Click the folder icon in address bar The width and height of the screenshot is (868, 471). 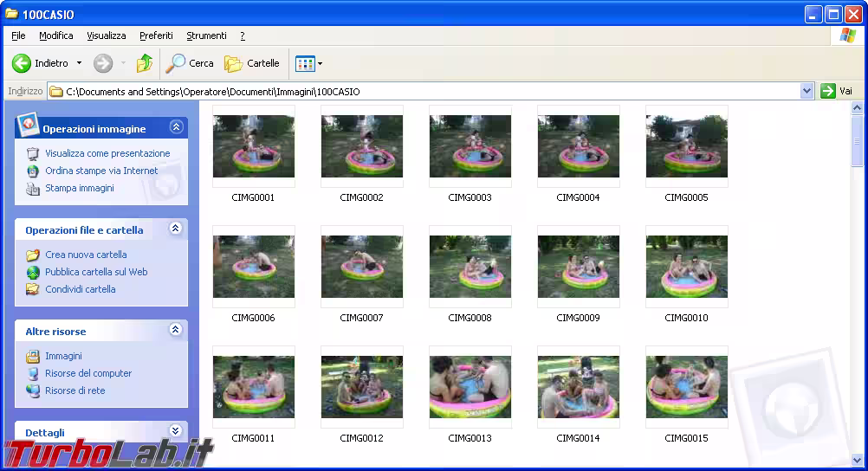(x=56, y=91)
